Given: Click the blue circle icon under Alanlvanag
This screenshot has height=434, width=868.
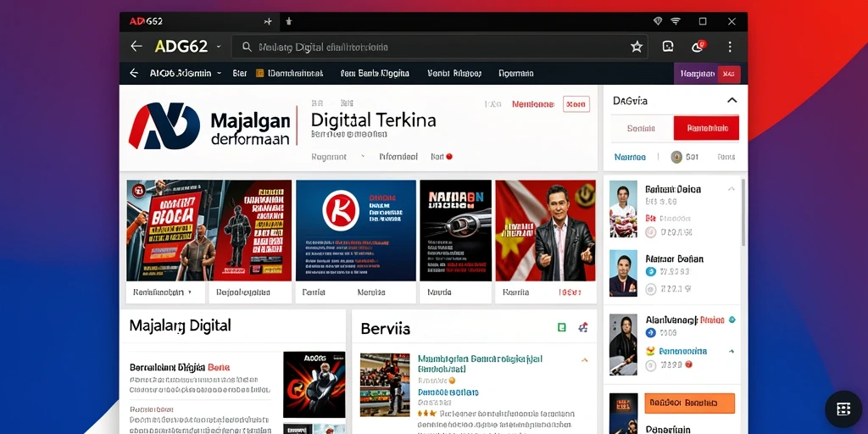Looking at the screenshot, I should pyautogui.click(x=651, y=333).
